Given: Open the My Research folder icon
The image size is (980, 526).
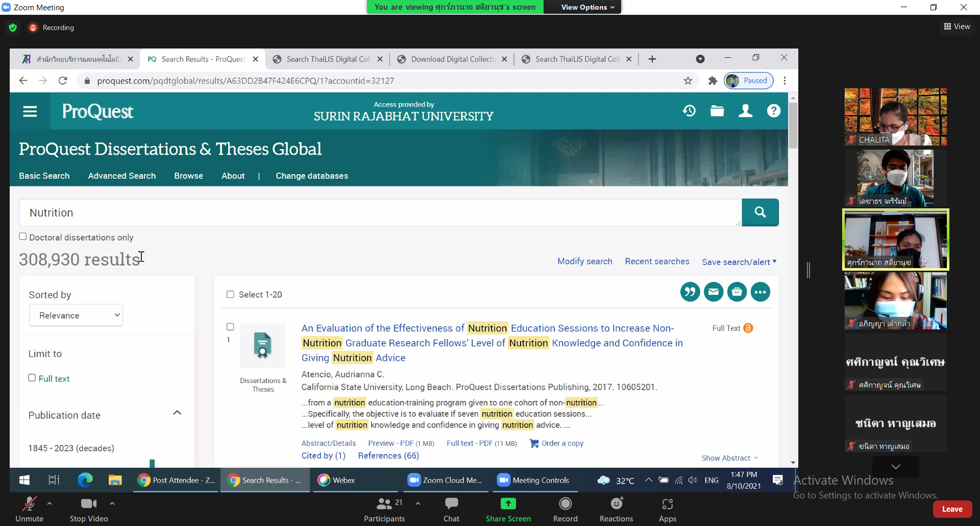Looking at the screenshot, I should [717, 111].
